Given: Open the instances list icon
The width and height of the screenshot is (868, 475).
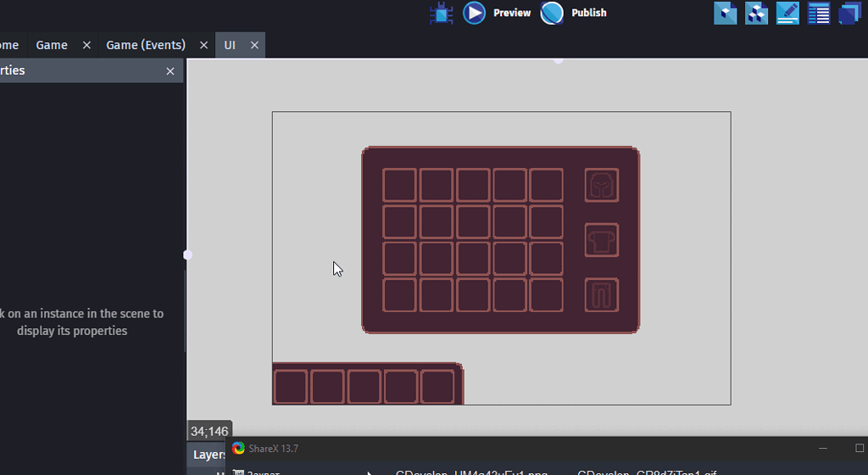Looking at the screenshot, I should pos(818,14).
